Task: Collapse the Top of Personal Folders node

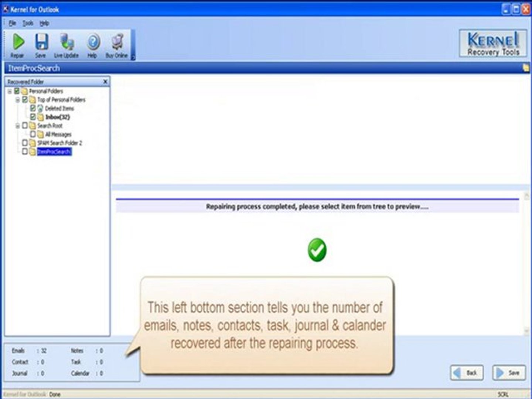Action: click(17, 100)
